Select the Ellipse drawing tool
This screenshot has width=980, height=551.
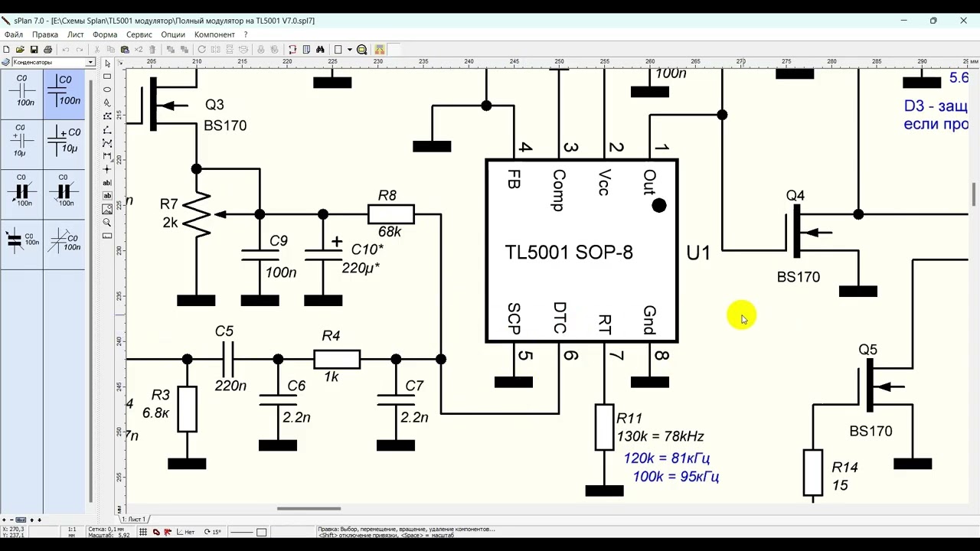(107, 90)
